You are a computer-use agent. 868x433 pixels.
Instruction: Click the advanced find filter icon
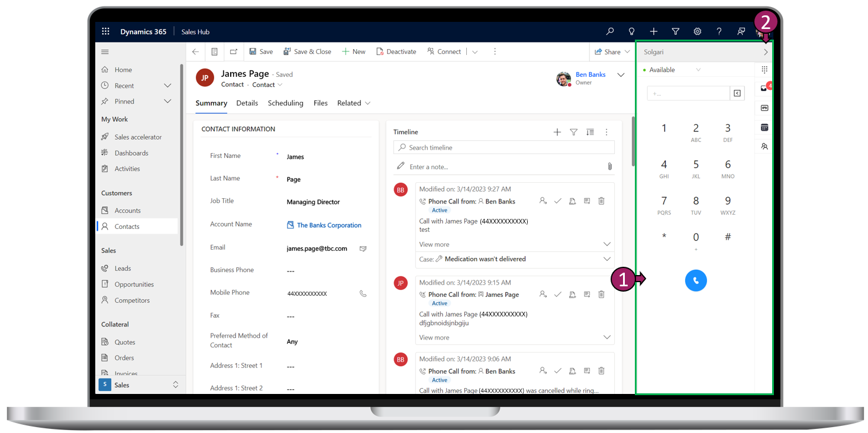675,32
